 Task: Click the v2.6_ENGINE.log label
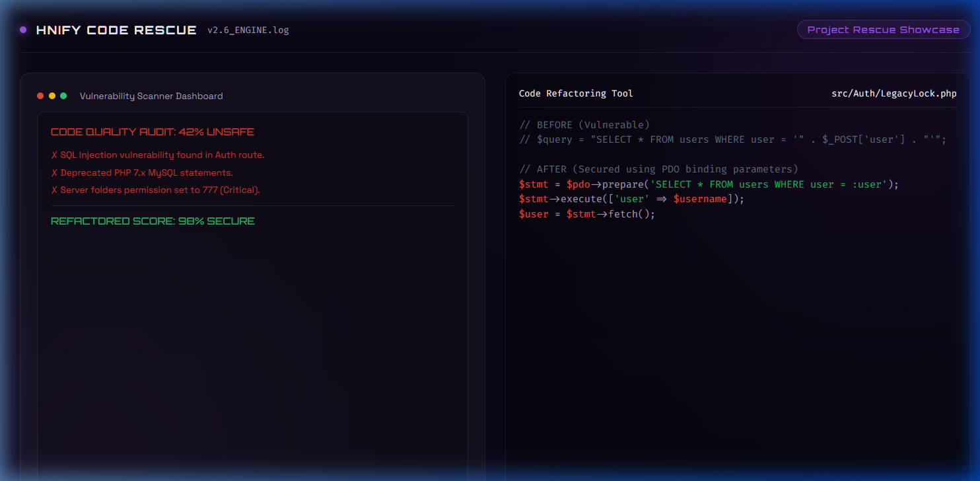coord(248,30)
